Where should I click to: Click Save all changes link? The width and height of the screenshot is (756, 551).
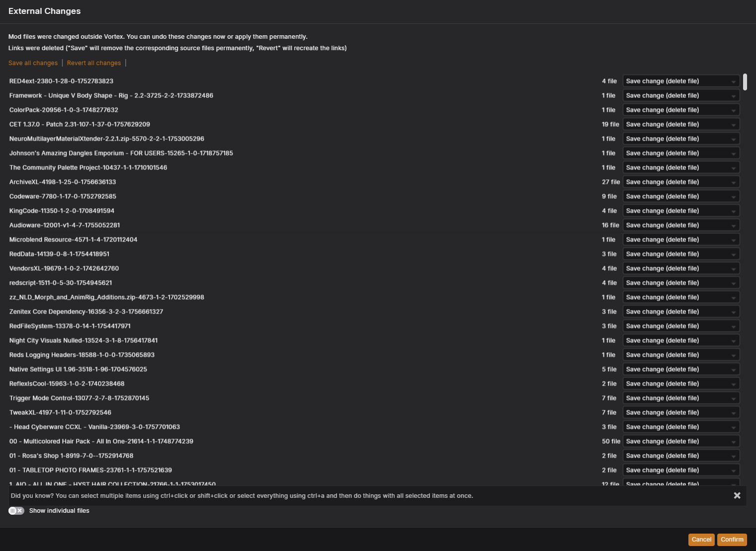pyautogui.click(x=33, y=63)
